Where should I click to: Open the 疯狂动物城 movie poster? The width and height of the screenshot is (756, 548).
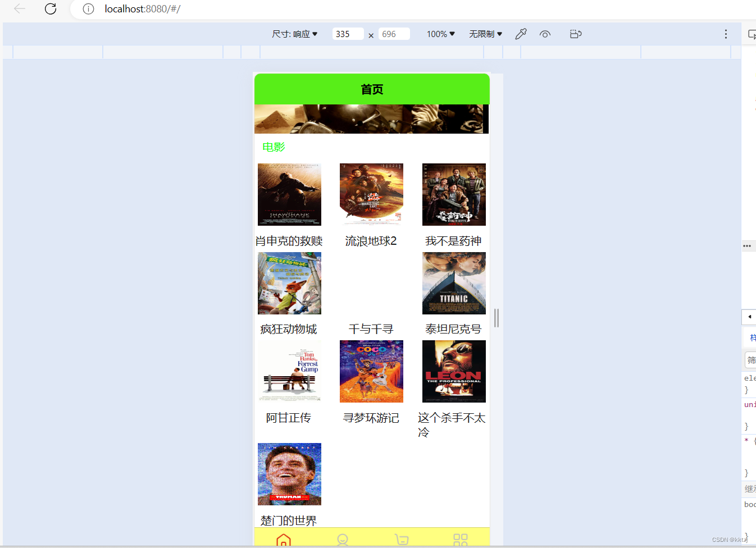tap(289, 283)
